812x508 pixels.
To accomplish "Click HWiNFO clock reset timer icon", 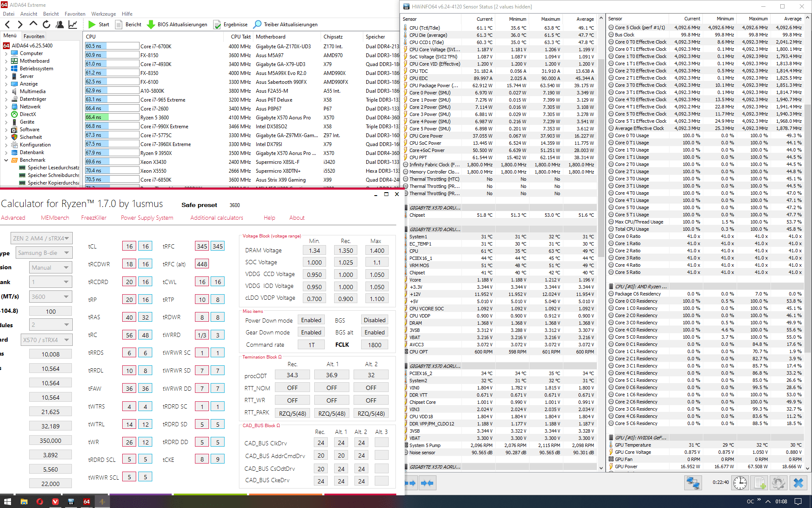I will tap(740, 483).
